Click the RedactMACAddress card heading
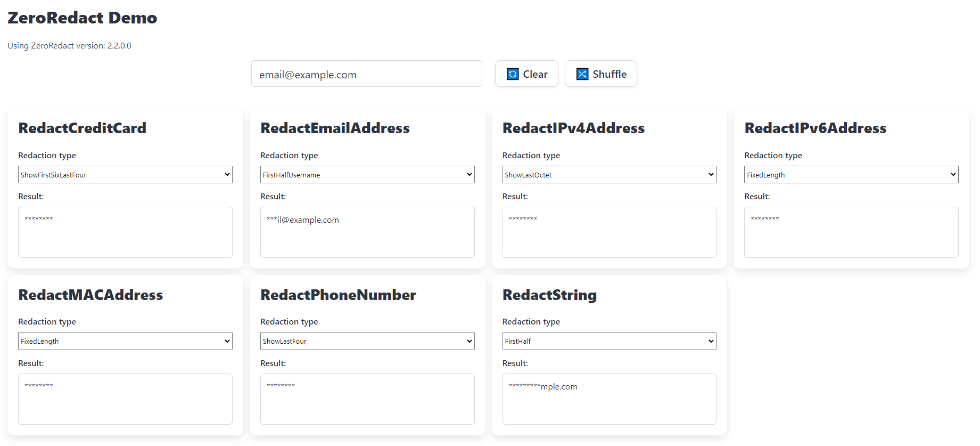 90,295
